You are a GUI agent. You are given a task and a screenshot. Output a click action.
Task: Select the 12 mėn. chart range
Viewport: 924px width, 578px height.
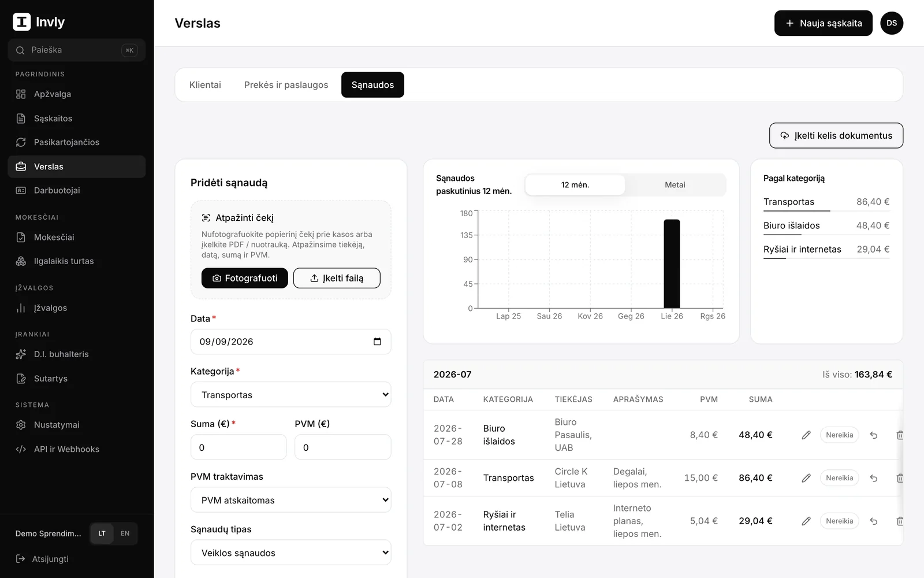pos(575,185)
